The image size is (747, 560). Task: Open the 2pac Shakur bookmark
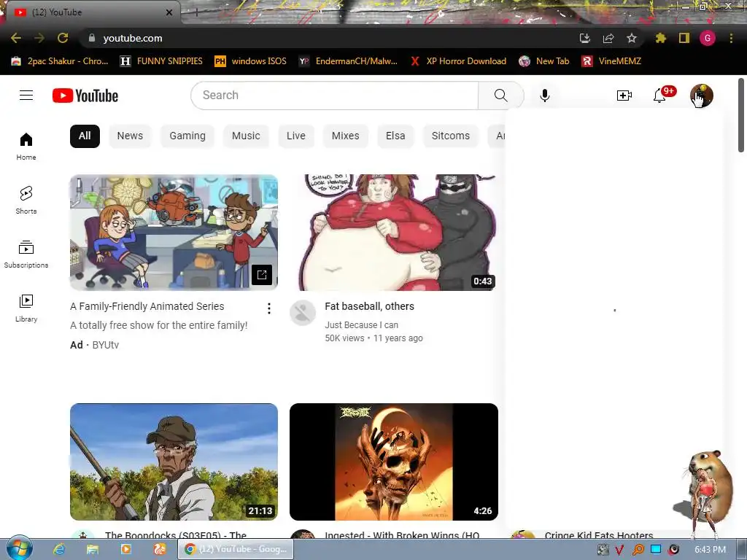pyautogui.click(x=60, y=61)
